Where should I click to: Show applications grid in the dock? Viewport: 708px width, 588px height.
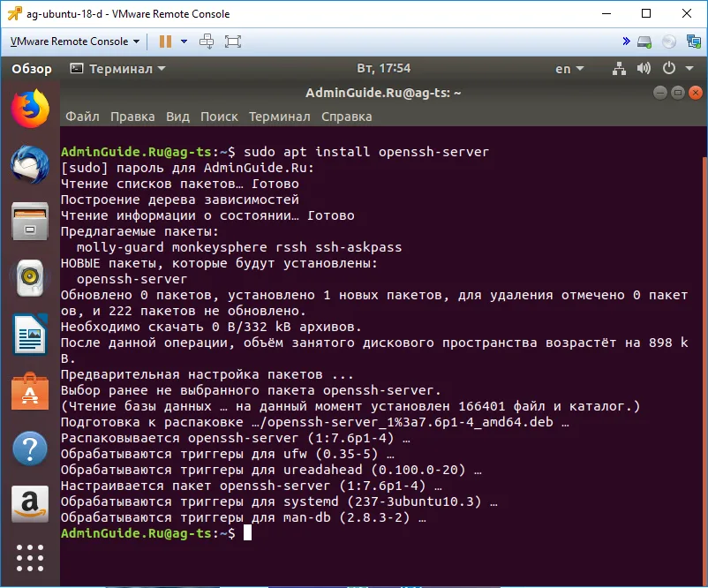[x=30, y=558]
